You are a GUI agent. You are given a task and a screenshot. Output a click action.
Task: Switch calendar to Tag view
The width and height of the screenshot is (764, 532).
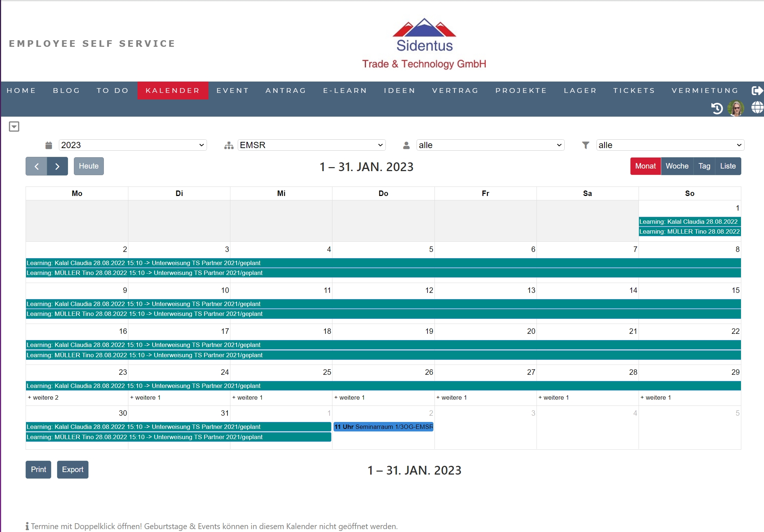tap(704, 166)
